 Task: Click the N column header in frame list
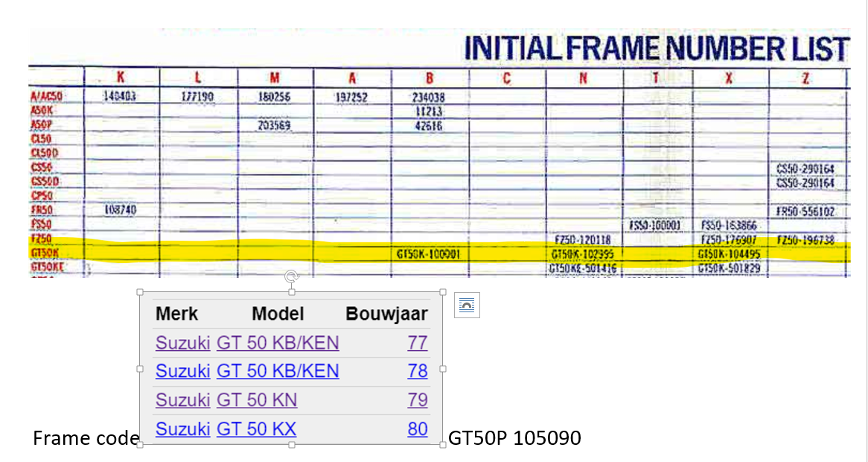[x=583, y=79]
